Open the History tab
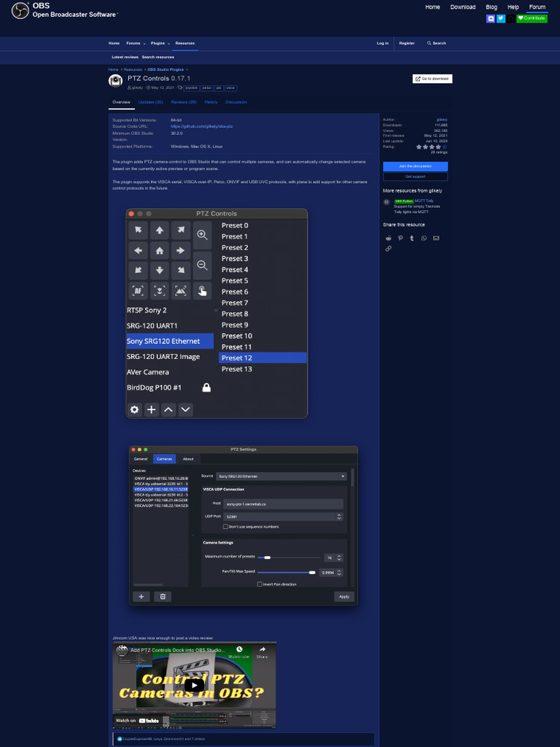560x747 pixels. click(x=211, y=102)
